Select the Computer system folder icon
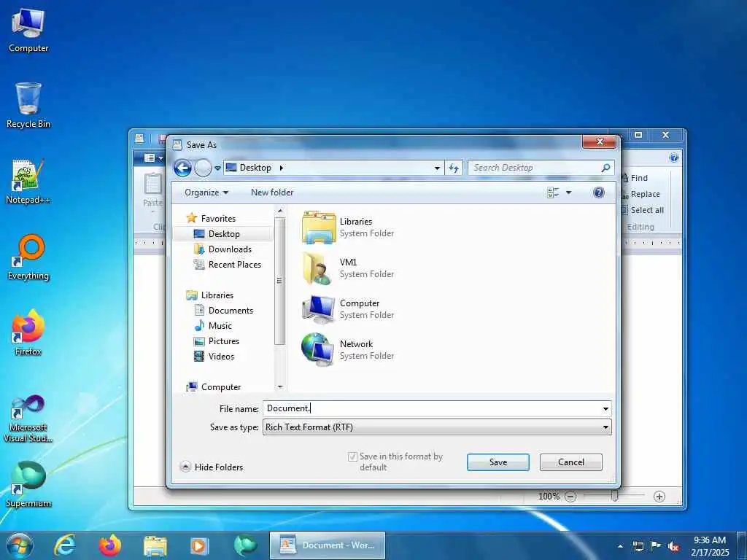747x560 pixels. (x=318, y=309)
